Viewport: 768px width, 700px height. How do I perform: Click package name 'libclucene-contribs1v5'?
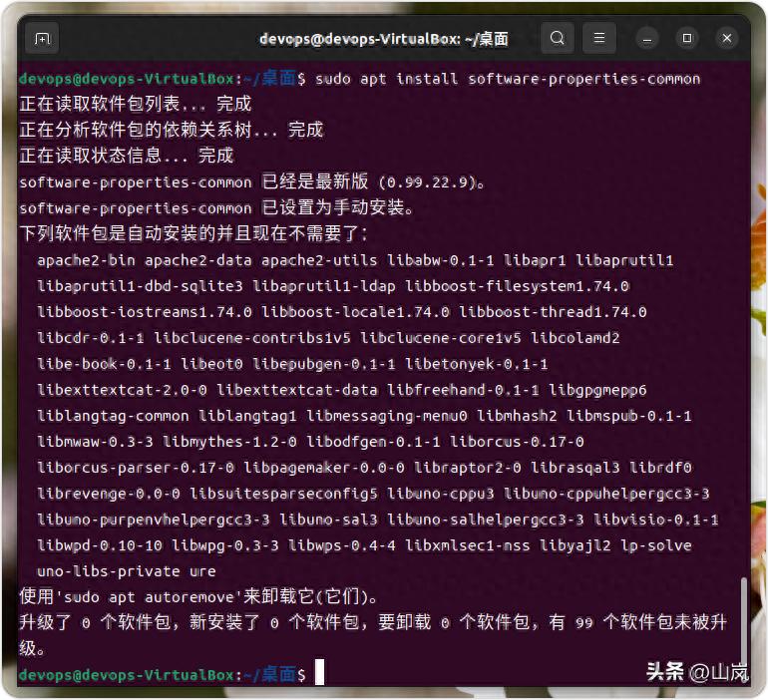[x=252, y=338]
